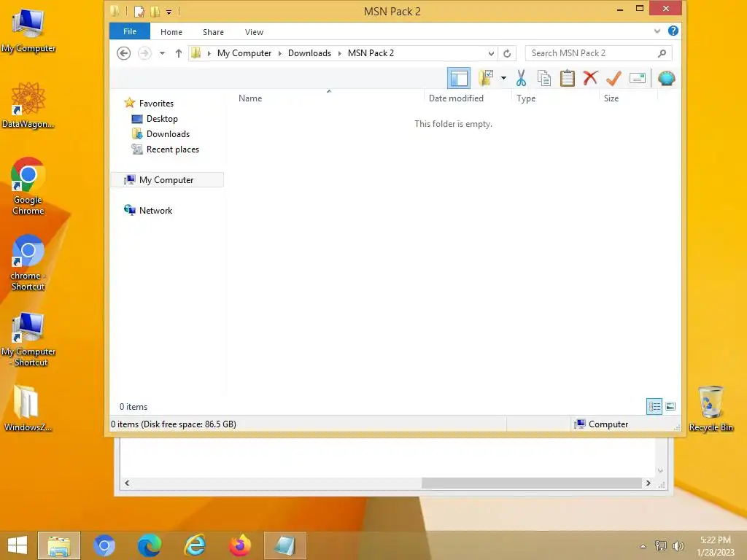The width and height of the screenshot is (747, 560).
Task: Expand the folder options dropdown arrow
Action: [503, 78]
